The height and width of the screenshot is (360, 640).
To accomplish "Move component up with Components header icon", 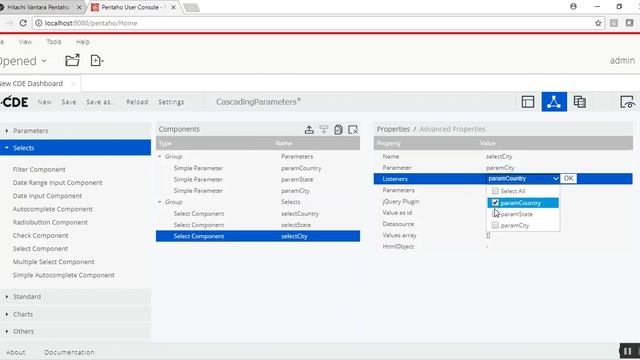I will (x=309, y=130).
